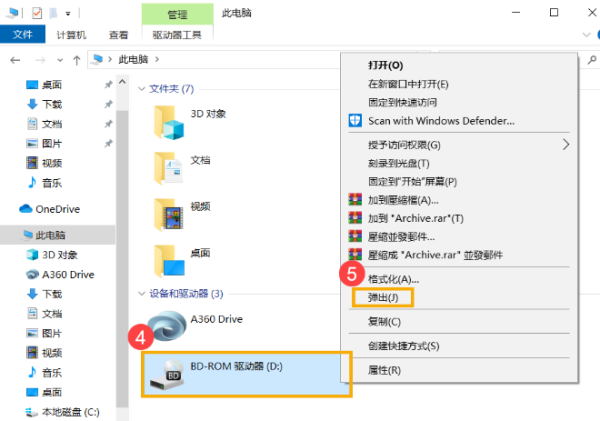
Task: Open the 驱动器工具 ribbon tab
Action: pyautogui.click(x=177, y=35)
